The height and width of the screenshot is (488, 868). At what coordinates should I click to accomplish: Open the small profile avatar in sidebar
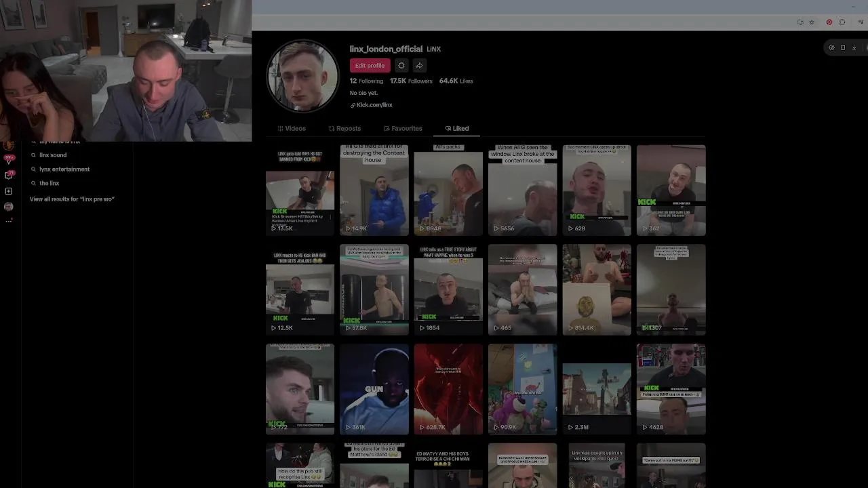pos(9,206)
